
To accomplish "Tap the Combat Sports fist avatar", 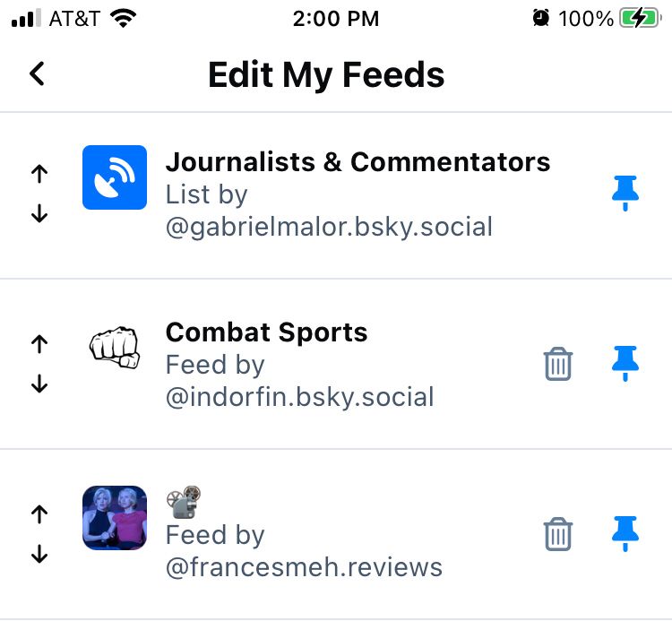I will [115, 348].
